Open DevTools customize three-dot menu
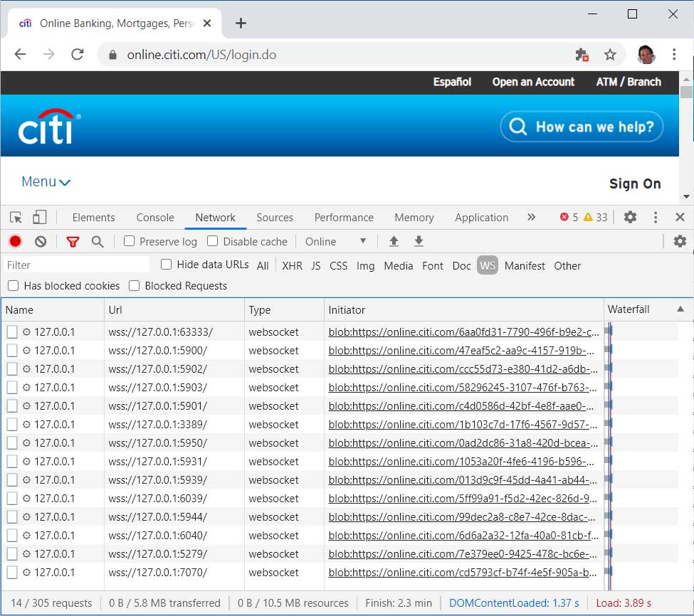Image resolution: width=694 pixels, height=616 pixels. (x=656, y=217)
